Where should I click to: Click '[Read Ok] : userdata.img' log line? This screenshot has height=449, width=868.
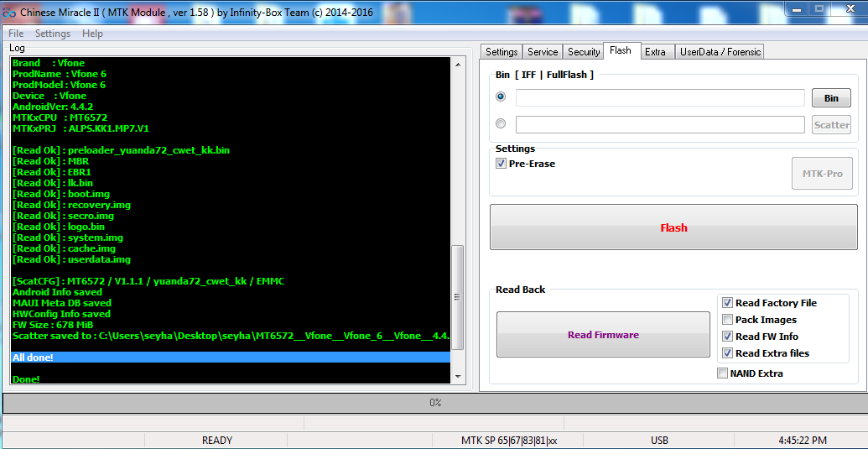[71, 259]
